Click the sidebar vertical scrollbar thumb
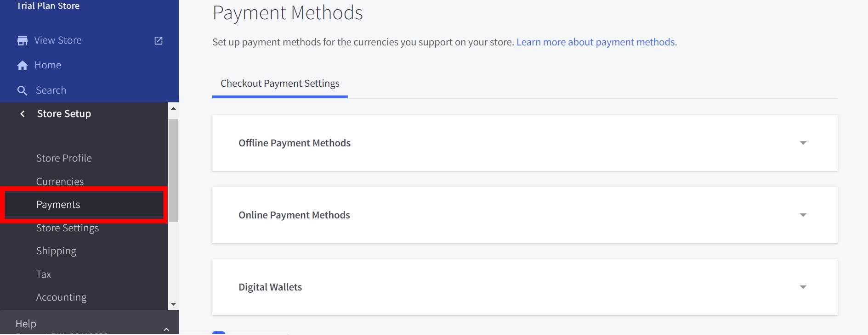The width and height of the screenshot is (868, 335). pos(173,170)
